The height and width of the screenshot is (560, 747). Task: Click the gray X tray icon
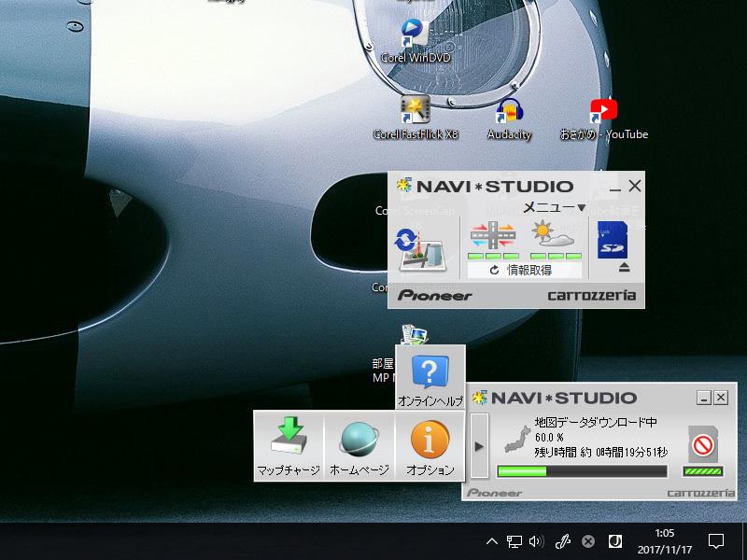588,541
